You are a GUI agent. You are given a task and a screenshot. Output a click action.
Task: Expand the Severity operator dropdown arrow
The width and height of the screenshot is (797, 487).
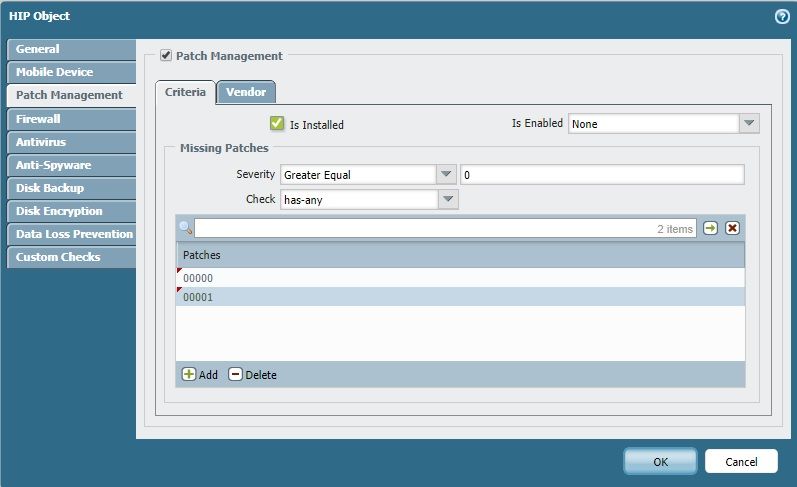click(446, 174)
